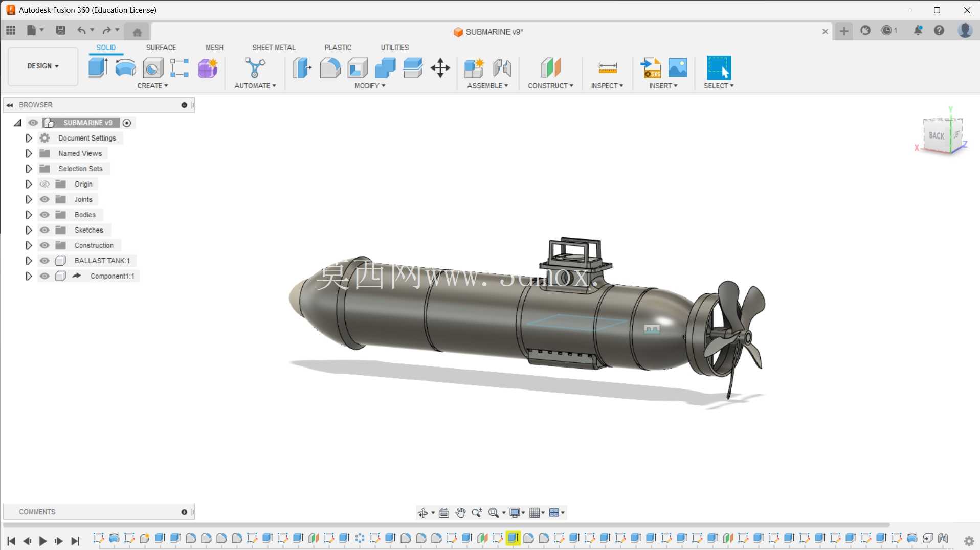Open the MODIFY dropdown menu
This screenshot has width=980, height=550.
pos(370,86)
